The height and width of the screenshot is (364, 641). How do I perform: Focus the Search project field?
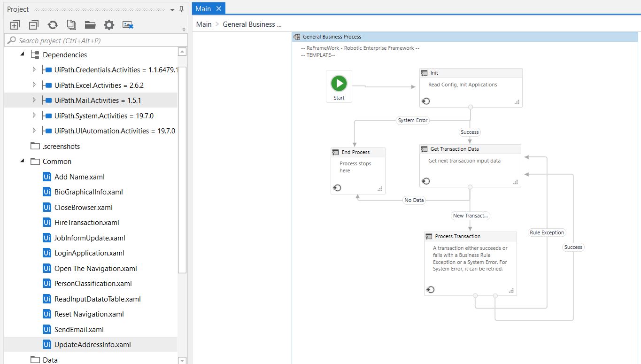click(96, 40)
